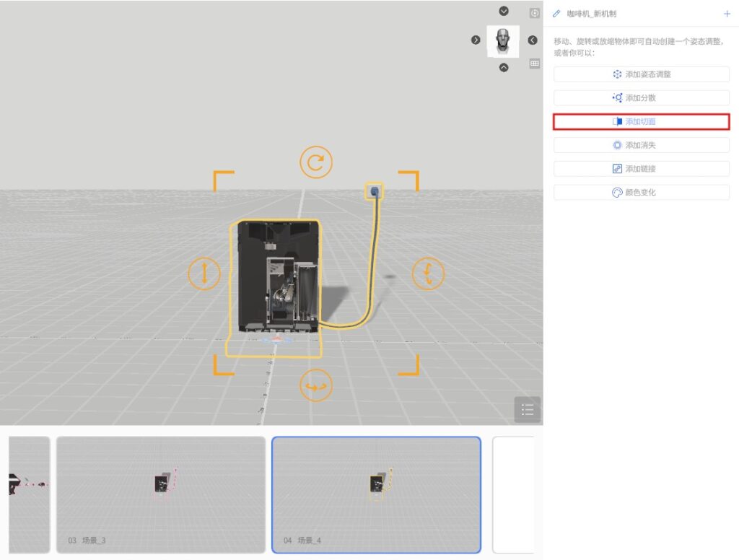Viewport: 739px width, 560px height.
Task: Rotate view using arrow right of head preview
Action: [x=533, y=40]
